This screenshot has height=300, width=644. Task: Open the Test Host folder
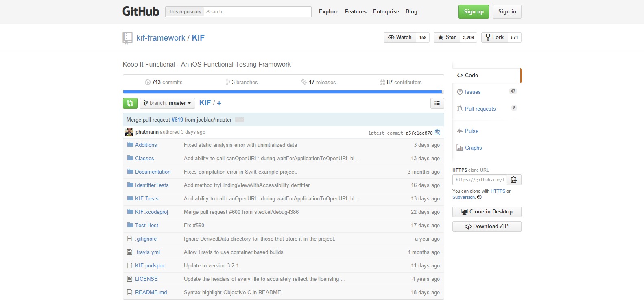tap(146, 225)
